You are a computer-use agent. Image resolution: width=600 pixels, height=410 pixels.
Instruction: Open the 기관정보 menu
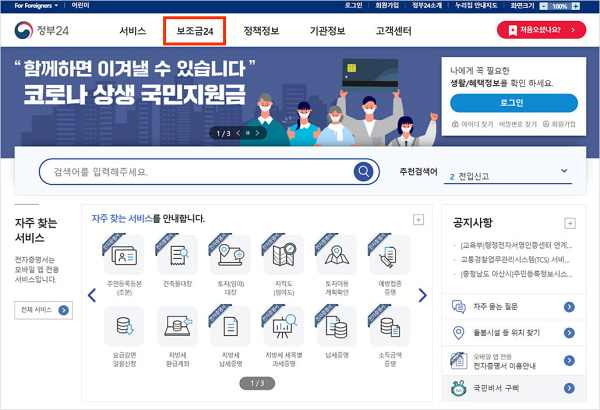[328, 31]
